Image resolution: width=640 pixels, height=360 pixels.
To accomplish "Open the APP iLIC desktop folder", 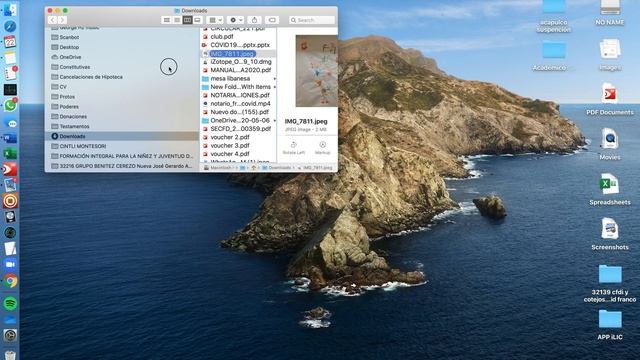I will (610, 324).
